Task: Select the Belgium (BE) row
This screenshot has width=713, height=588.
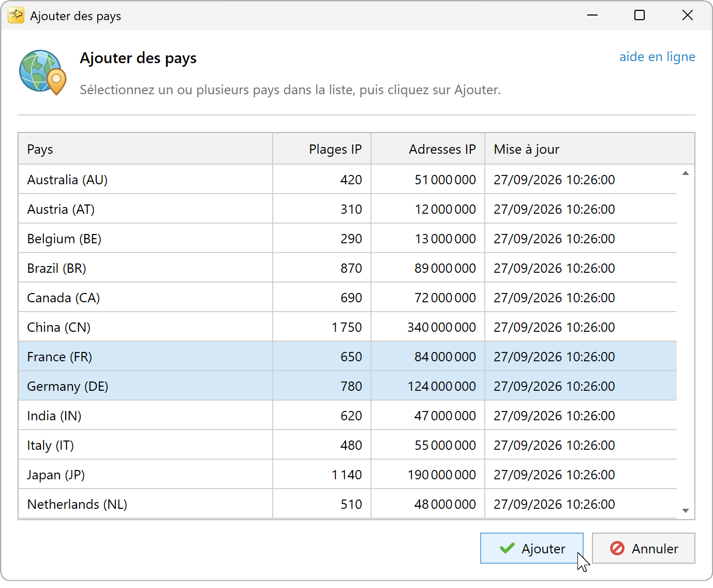Action: tap(348, 239)
